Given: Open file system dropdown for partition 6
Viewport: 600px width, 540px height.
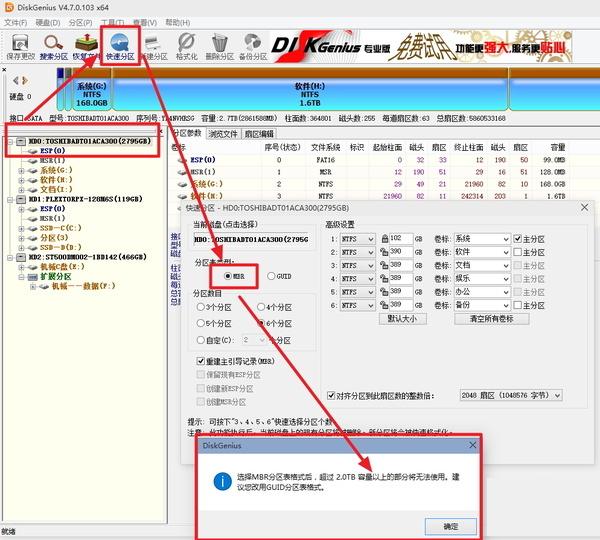Looking at the screenshot, I should [x=357, y=305].
